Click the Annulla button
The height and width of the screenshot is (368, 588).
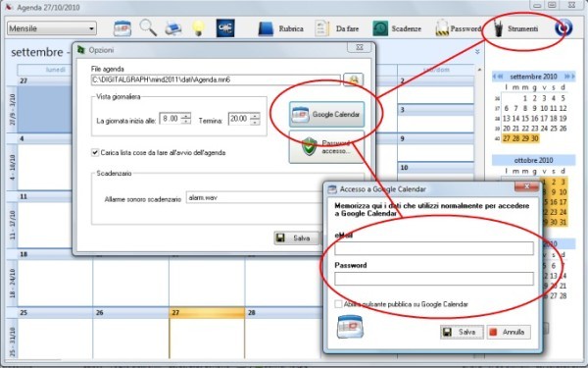(x=509, y=332)
